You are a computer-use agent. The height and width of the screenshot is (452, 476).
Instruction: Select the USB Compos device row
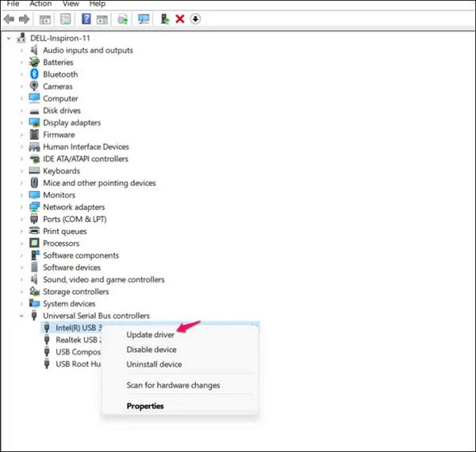pyautogui.click(x=79, y=352)
